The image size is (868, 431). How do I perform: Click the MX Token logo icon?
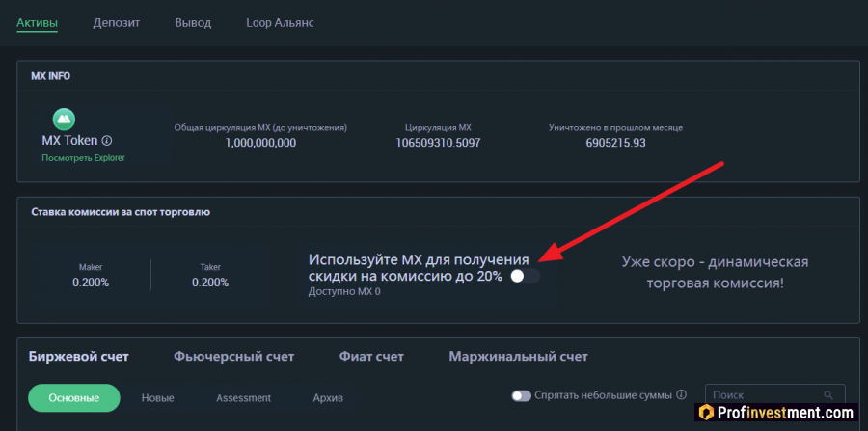point(64,119)
